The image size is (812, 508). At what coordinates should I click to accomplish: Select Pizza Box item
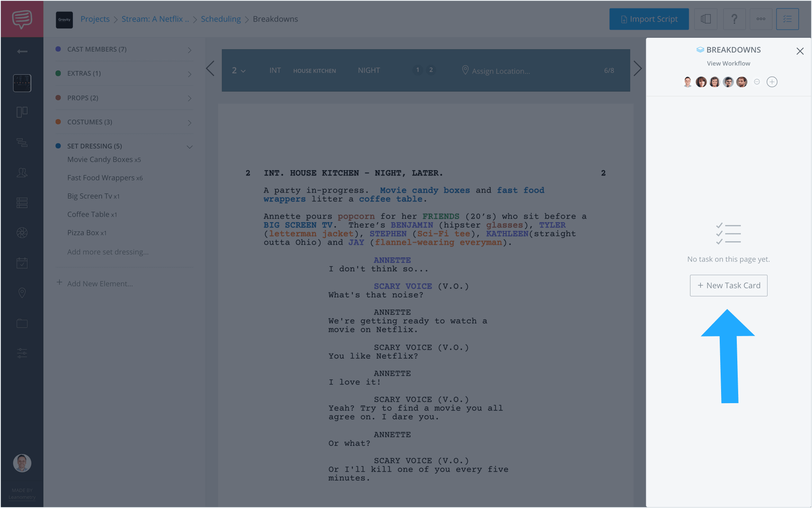pos(87,233)
